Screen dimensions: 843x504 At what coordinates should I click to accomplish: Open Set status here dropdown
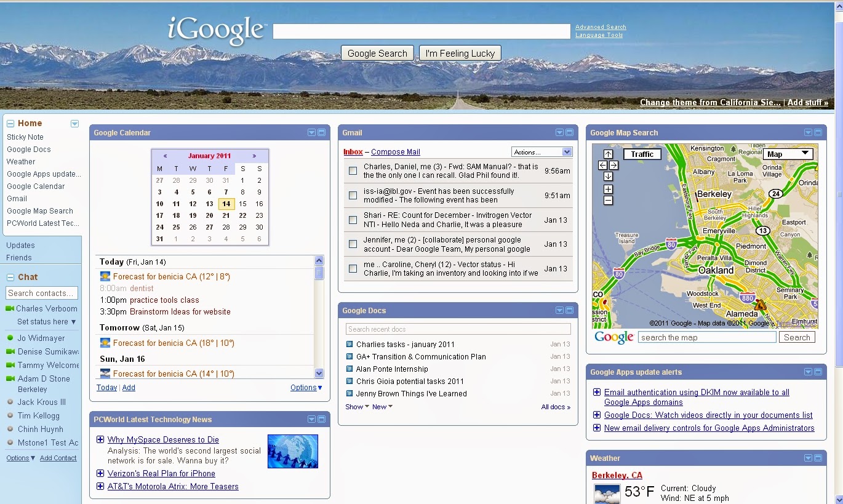click(x=46, y=322)
